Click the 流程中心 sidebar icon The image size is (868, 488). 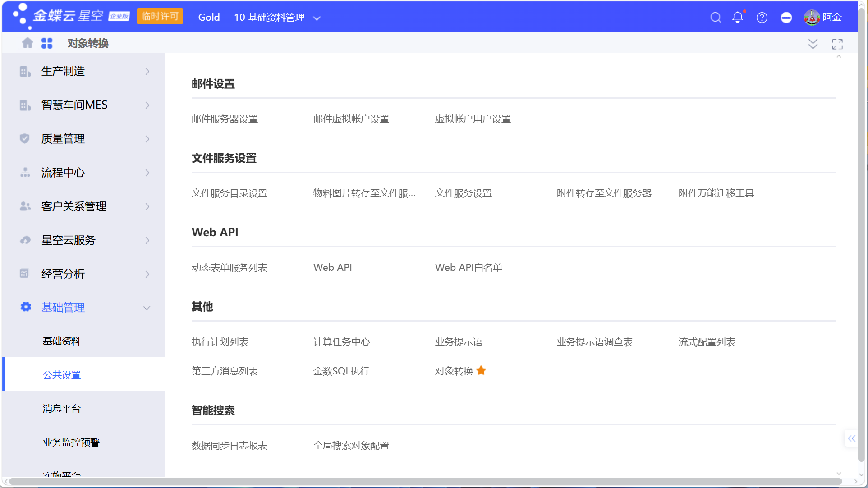click(25, 173)
